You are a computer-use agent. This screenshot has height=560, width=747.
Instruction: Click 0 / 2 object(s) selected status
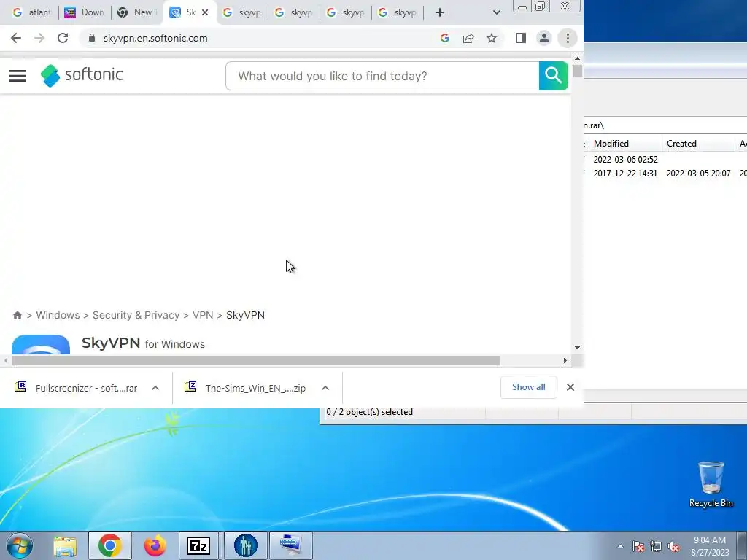pos(370,412)
